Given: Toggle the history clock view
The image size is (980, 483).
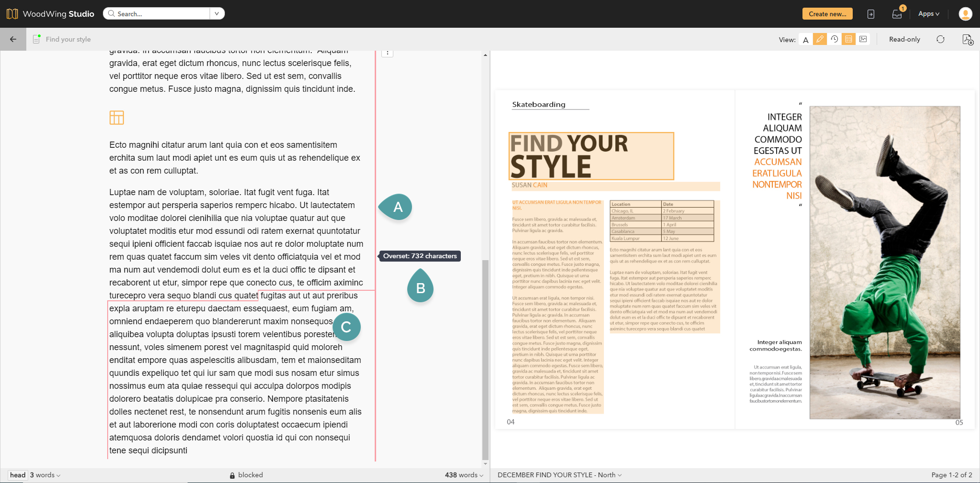Looking at the screenshot, I should [834, 39].
